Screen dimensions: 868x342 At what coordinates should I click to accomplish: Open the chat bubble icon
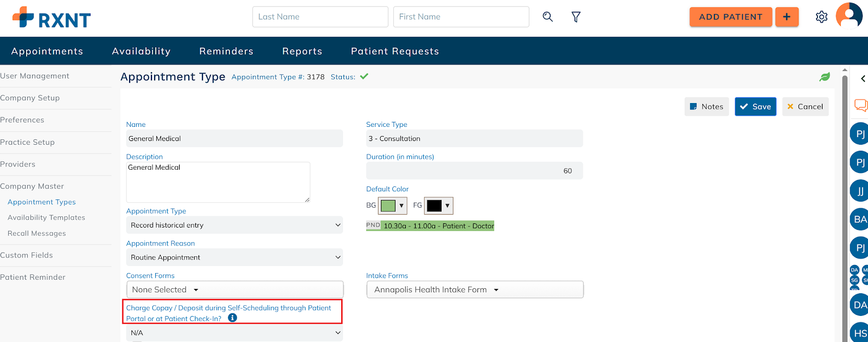[860, 105]
